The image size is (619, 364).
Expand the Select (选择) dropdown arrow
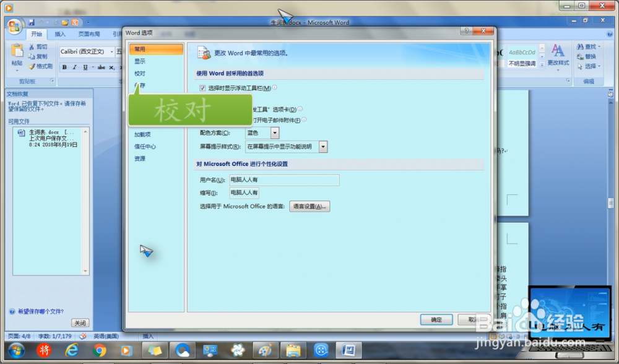click(x=599, y=66)
